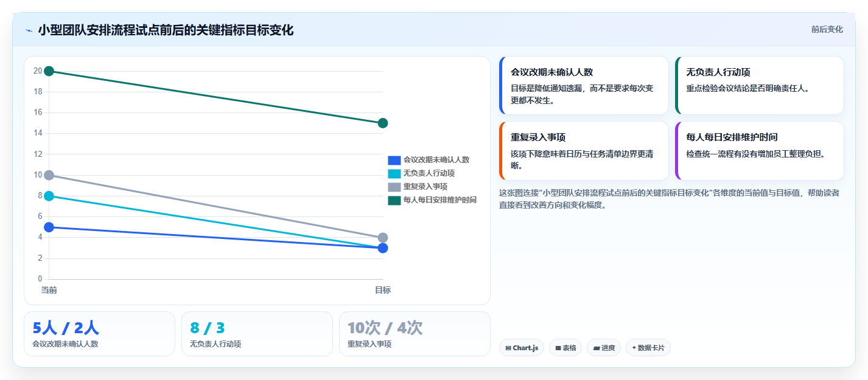Click the gray data point at 10

tap(49, 175)
